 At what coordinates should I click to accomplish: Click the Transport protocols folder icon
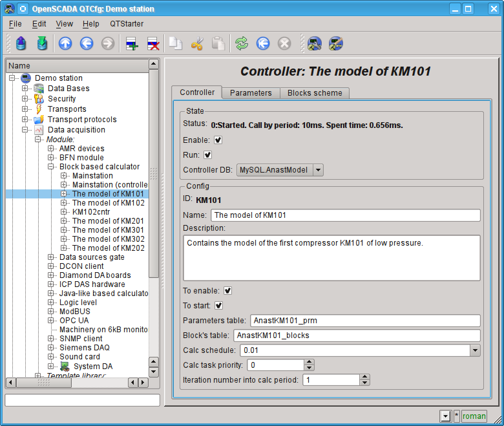point(39,120)
